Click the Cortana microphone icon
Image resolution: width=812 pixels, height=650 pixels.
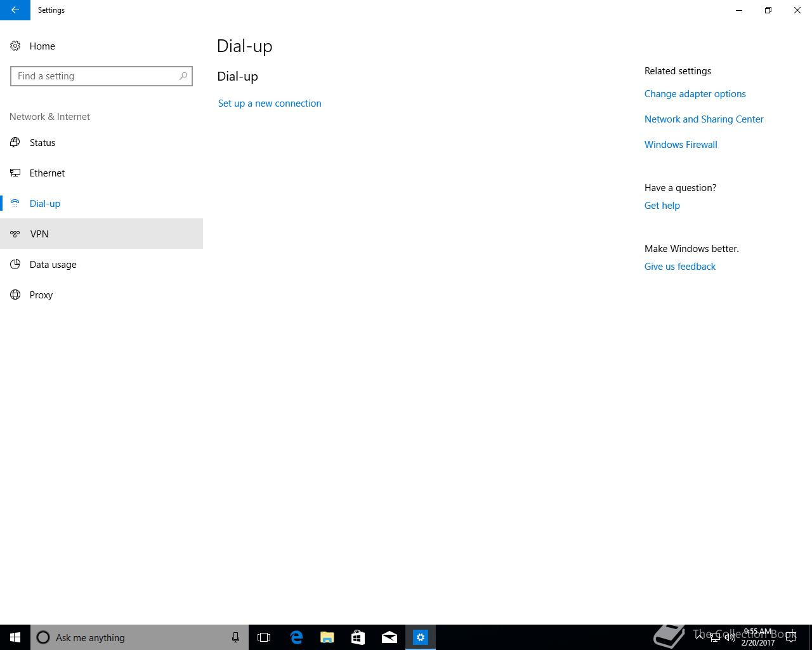pyautogui.click(x=235, y=637)
